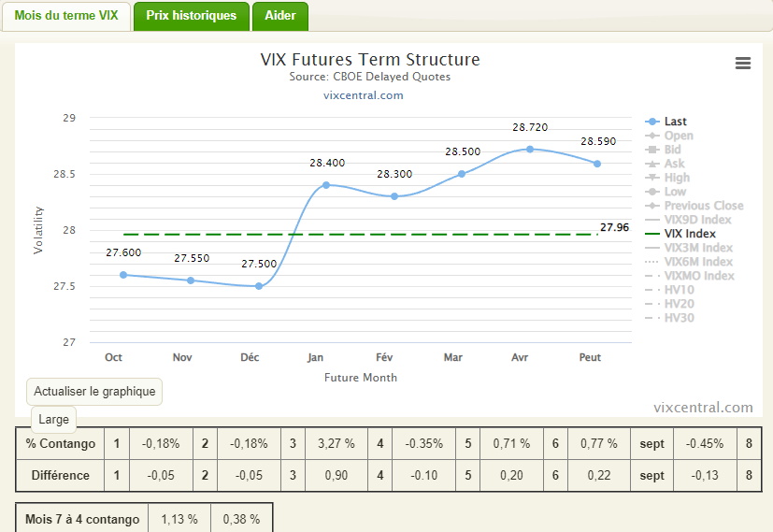773x532 pixels.
Task: Show VIX9D Index line from legend
Action: tap(697, 220)
